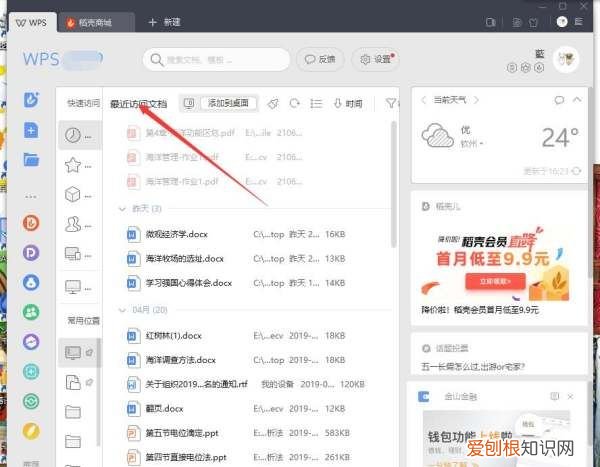Refresh the weather update time
This screenshot has width=600, height=467.
(576, 171)
